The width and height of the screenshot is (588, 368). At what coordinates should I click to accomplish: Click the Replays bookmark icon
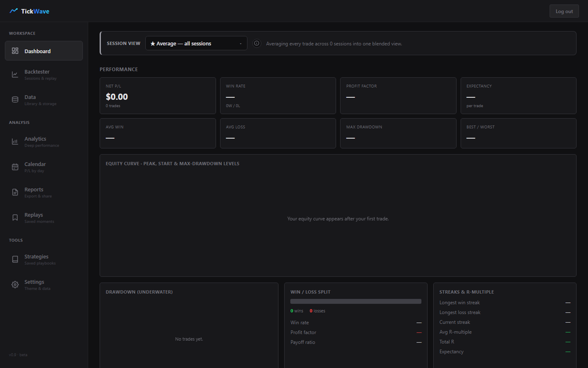click(x=15, y=217)
